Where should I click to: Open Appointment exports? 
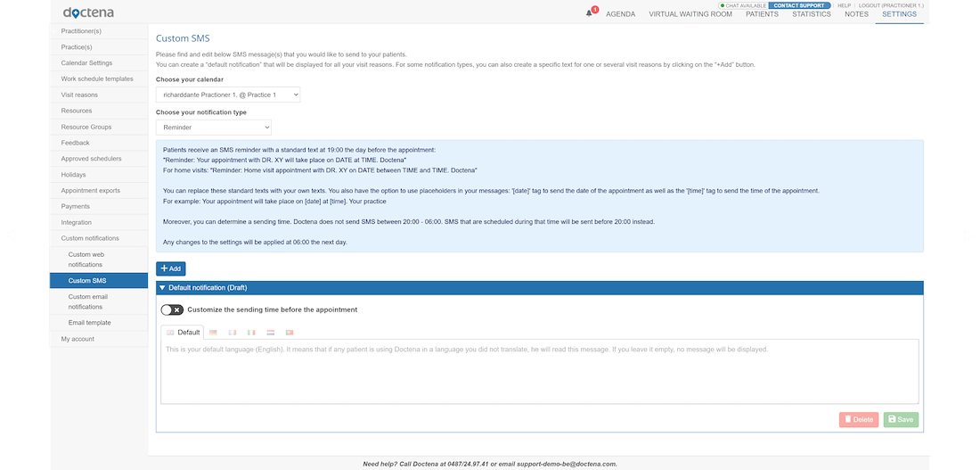[x=99, y=190]
